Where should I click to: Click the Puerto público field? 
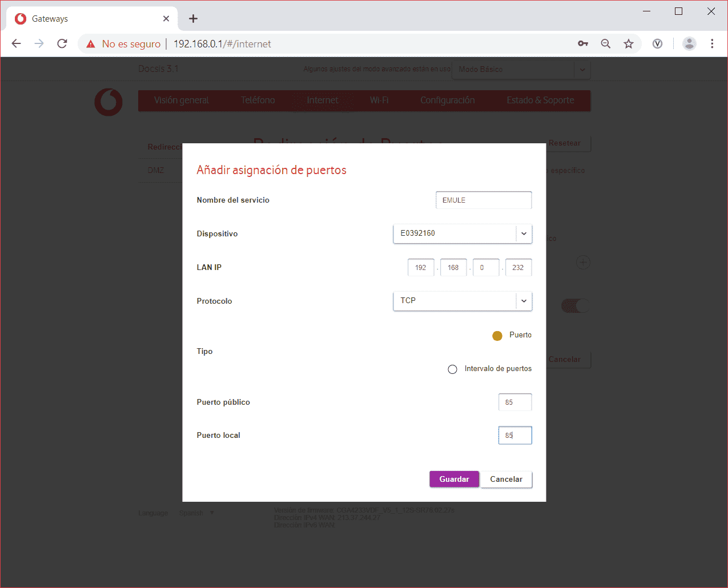(x=515, y=402)
